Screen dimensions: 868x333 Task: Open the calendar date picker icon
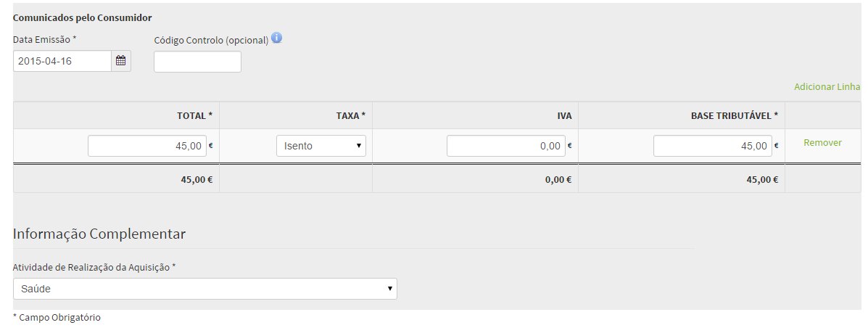[121, 61]
